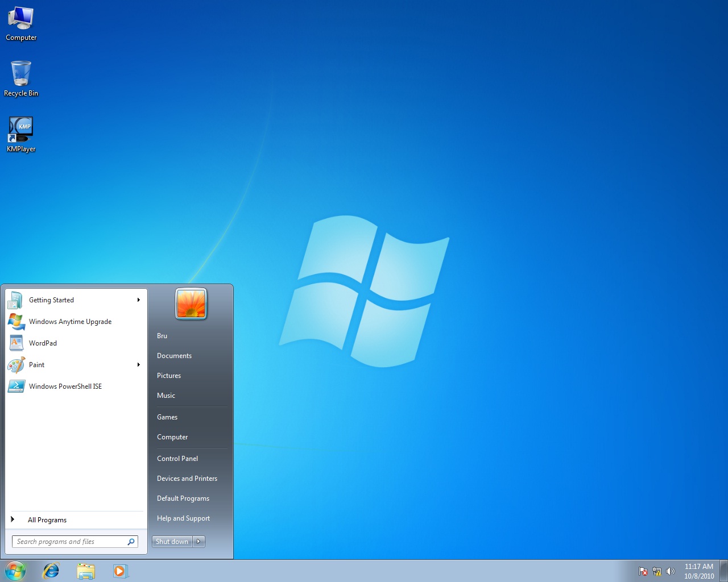Open Windows Explorer from the taskbar
Screen dimensions: 728x582
pyautogui.click(x=86, y=571)
